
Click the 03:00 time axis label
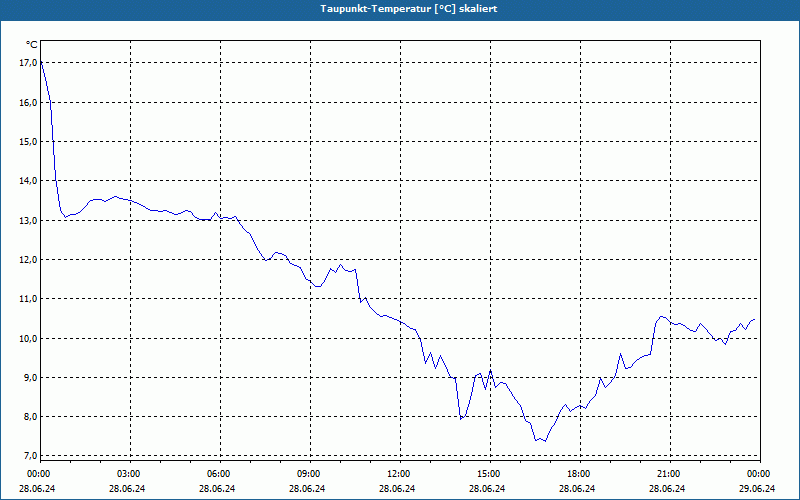tap(130, 474)
